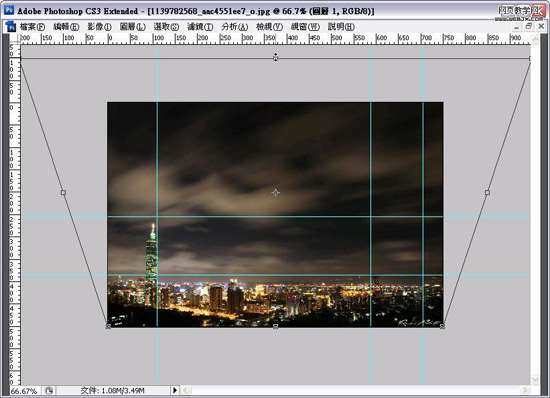This screenshot has width=550, height=398.
Task: Click the horizontal scrollbar left arrow
Action: (x=187, y=390)
